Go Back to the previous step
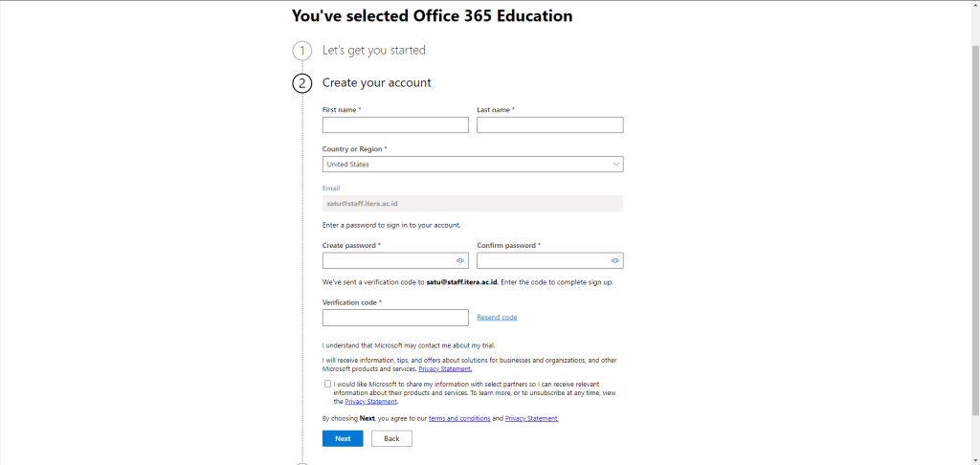This screenshot has height=465, width=980. tap(391, 438)
